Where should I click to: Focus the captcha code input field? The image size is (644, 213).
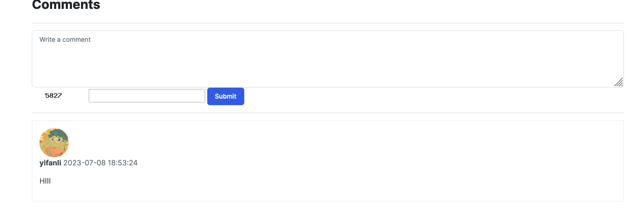147,96
